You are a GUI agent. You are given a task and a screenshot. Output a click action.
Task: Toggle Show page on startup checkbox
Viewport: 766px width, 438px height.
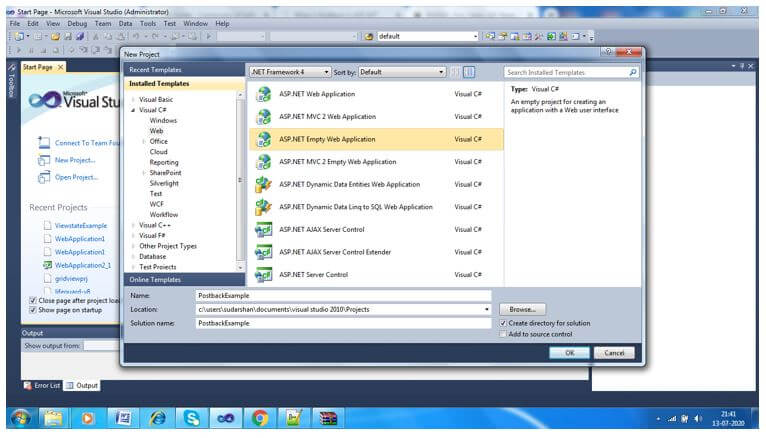(x=33, y=310)
